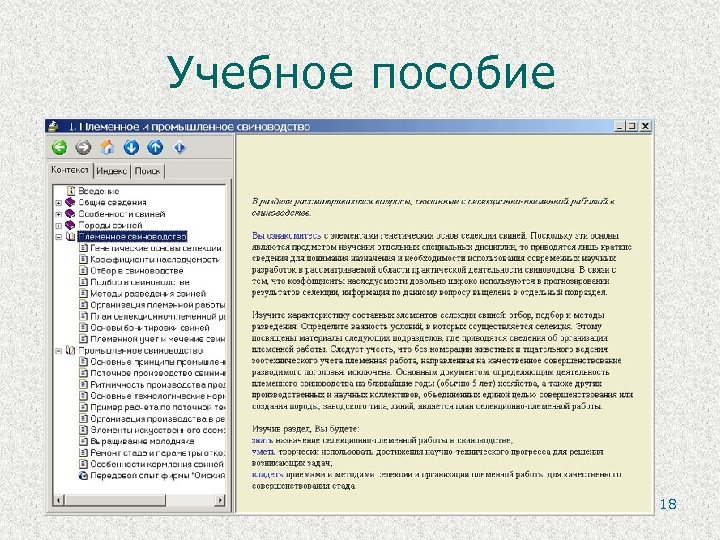Image resolution: width=720 pixels, height=540 pixels.
Task: Open Особенности кормления свиней topic
Action: (x=157, y=464)
